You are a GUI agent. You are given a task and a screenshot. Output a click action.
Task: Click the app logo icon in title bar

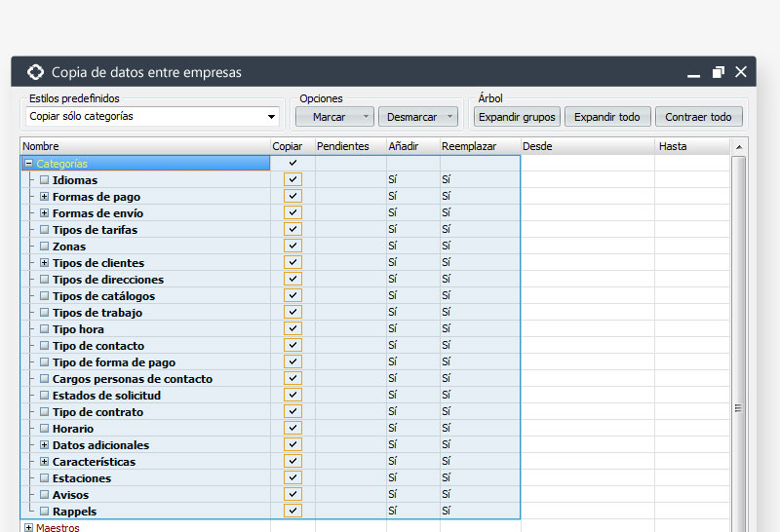[x=35, y=72]
